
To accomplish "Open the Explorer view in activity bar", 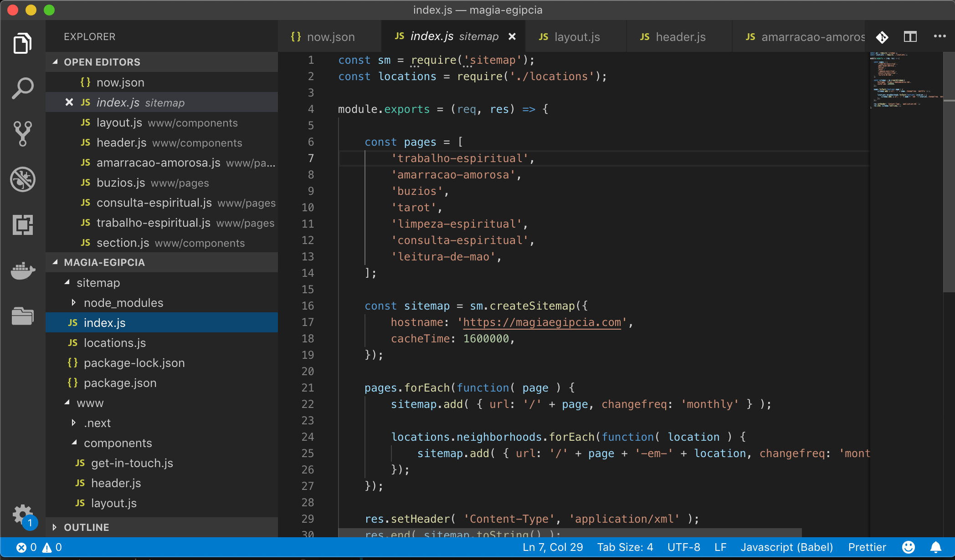I will click(x=22, y=43).
